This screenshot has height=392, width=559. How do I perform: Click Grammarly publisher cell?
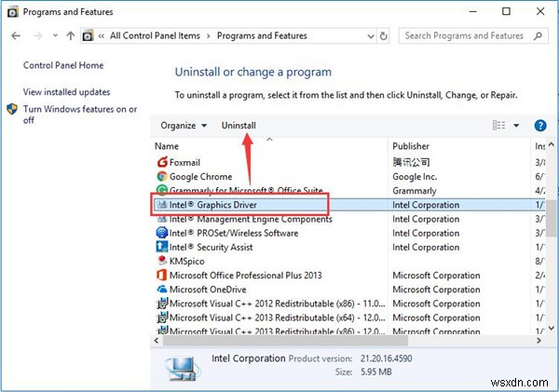tap(415, 191)
